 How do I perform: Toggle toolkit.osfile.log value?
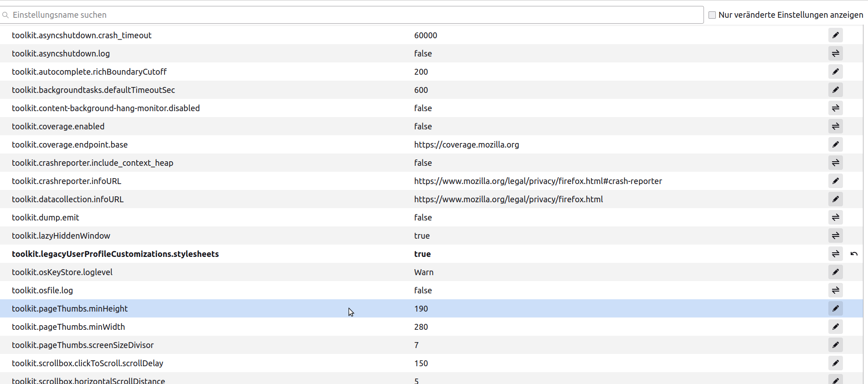click(x=835, y=290)
